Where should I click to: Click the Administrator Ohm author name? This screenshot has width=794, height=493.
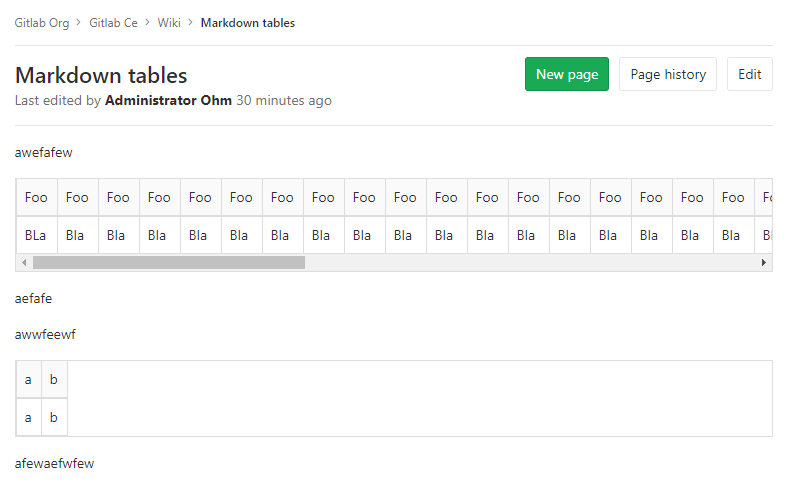click(x=168, y=101)
